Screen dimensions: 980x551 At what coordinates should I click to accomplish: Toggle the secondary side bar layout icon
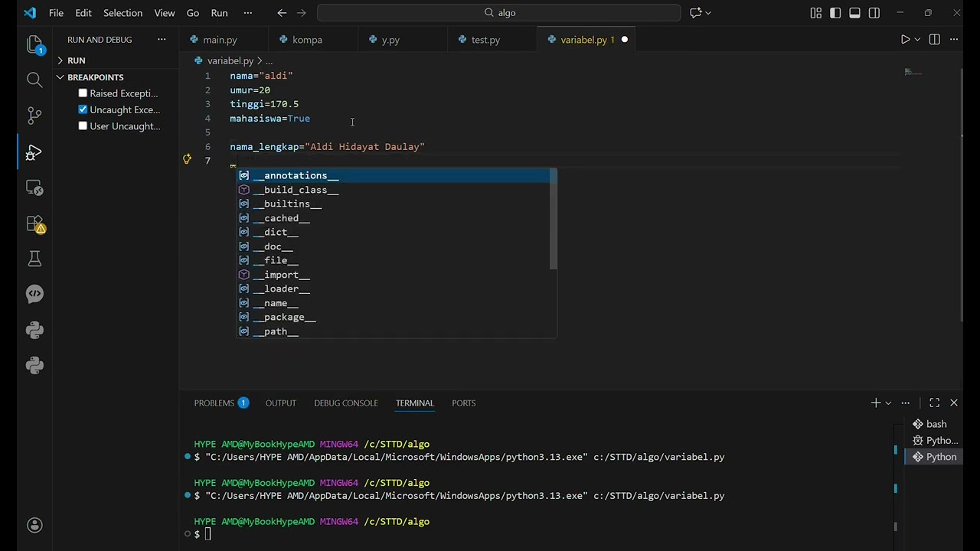pyautogui.click(x=874, y=13)
